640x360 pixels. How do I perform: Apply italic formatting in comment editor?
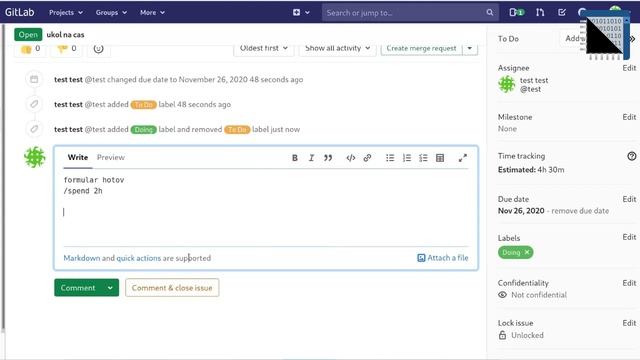coord(311,158)
